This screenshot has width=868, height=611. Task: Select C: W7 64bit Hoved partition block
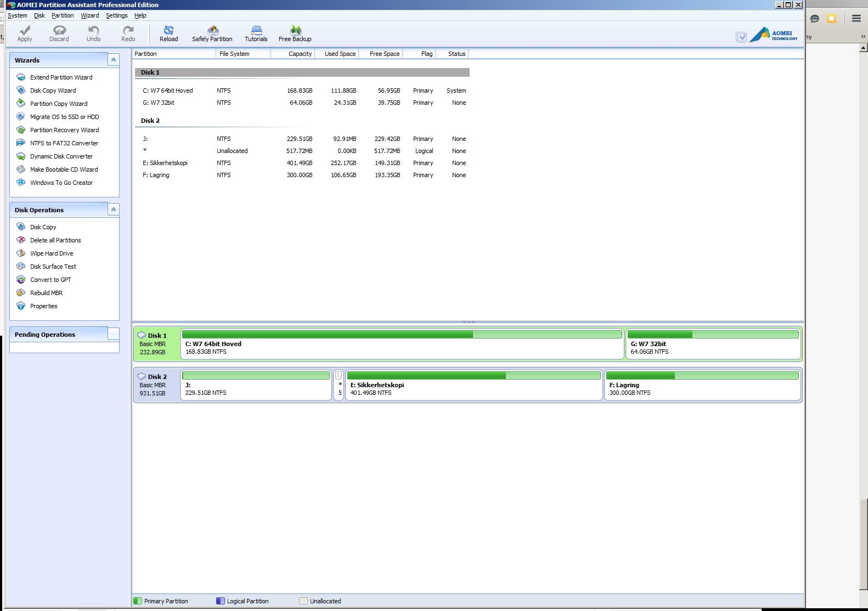(402, 344)
